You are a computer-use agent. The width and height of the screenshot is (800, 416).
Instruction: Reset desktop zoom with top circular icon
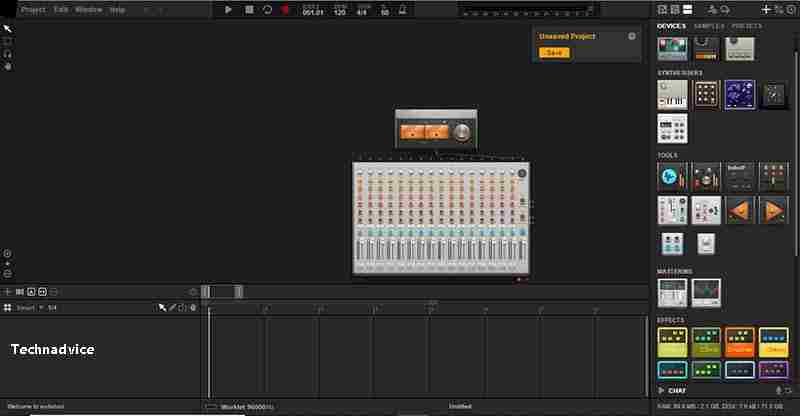[7, 254]
